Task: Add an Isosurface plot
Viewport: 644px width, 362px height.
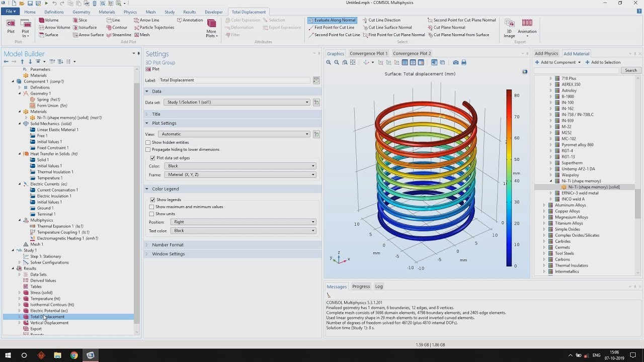Action: coord(84,28)
